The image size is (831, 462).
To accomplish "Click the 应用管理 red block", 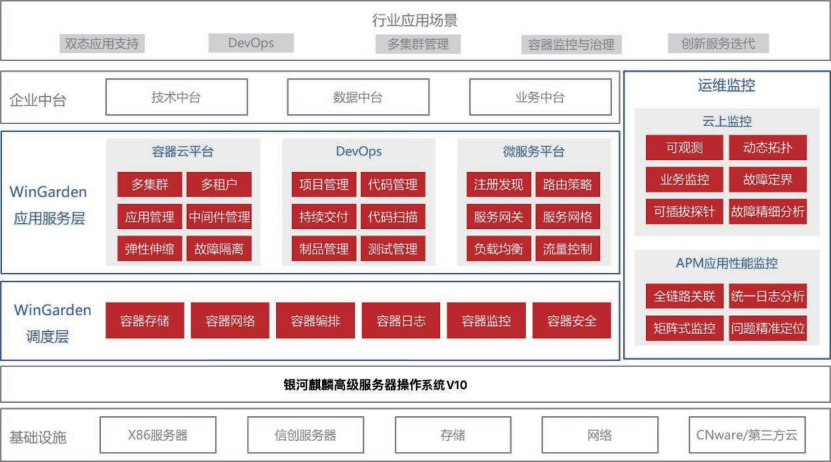I will click(150, 217).
